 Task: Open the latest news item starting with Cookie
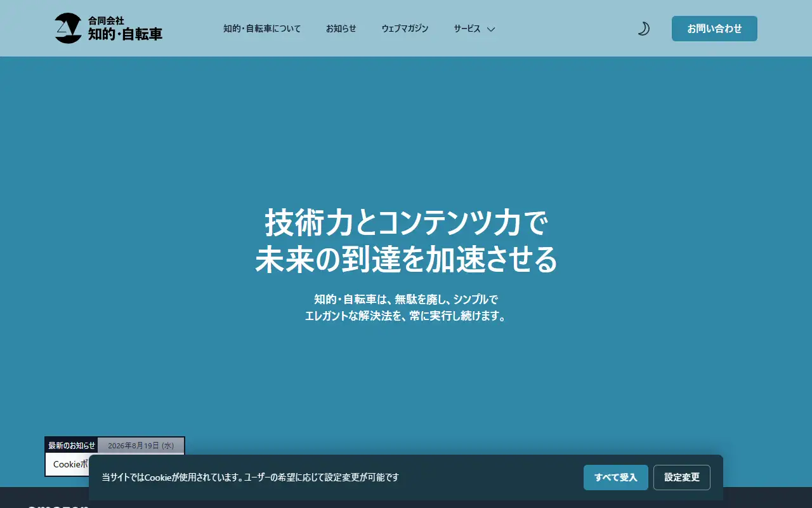coord(70,464)
